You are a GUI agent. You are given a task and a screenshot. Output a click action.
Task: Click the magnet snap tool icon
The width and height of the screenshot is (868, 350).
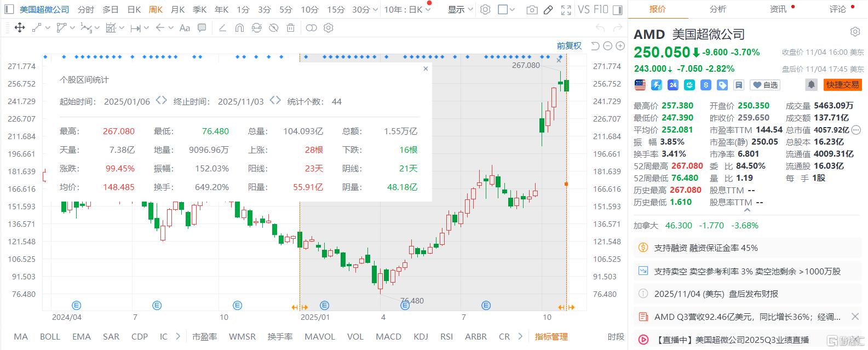239,28
